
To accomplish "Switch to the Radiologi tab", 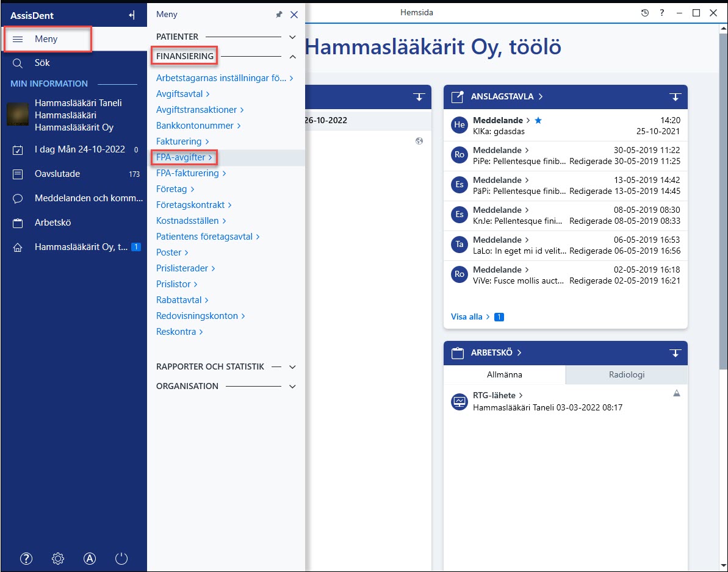I will (626, 375).
